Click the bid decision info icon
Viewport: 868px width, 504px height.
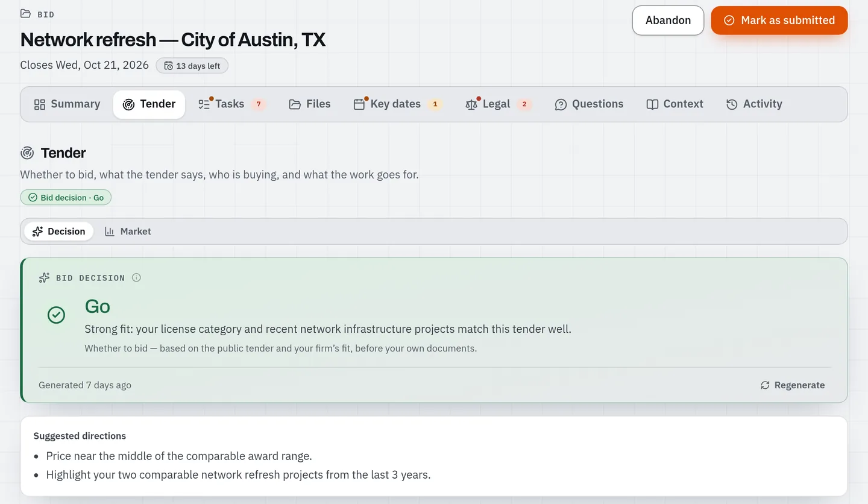pyautogui.click(x=136, y=278)
